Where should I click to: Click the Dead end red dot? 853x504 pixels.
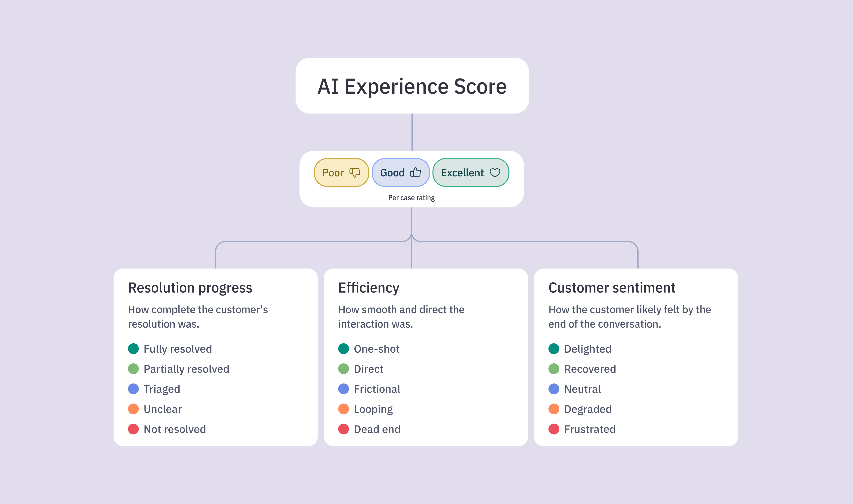(344, 429)
